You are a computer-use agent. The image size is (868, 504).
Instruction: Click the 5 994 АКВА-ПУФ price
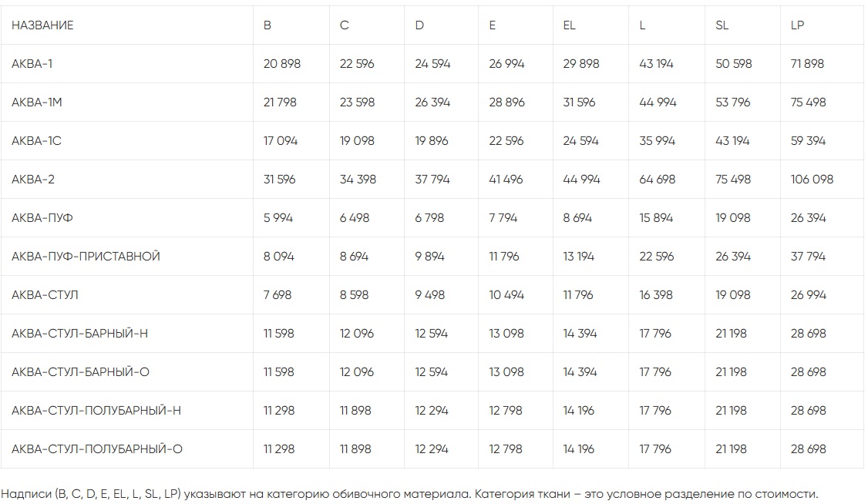pos(278,218)
